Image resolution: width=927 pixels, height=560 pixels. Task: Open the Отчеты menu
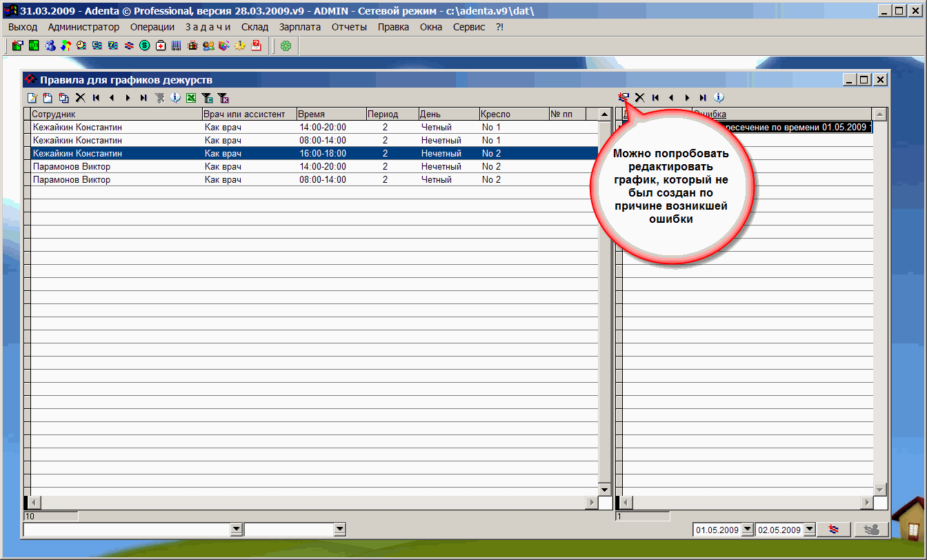[349, 27]
